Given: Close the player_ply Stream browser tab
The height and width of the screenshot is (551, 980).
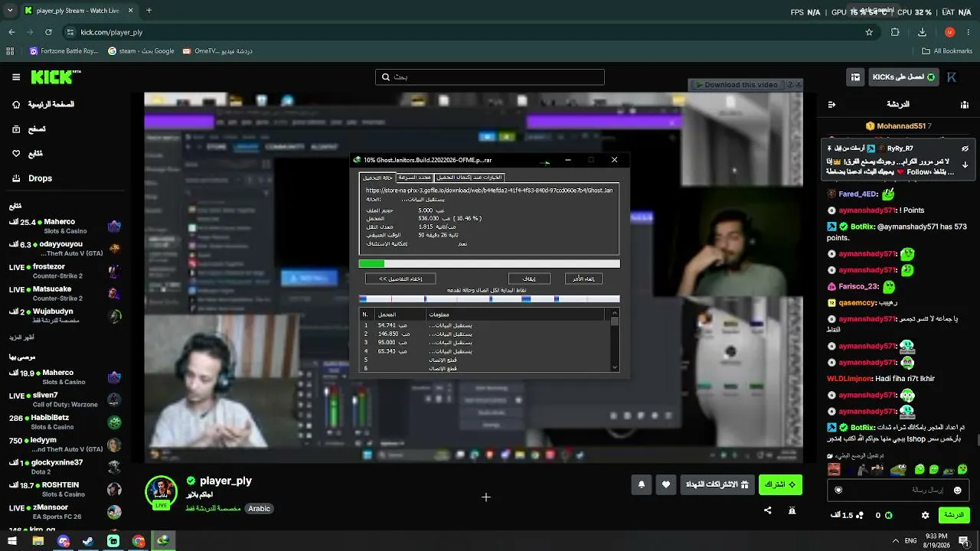Looking at the screenshot, I should pos(131,11).
